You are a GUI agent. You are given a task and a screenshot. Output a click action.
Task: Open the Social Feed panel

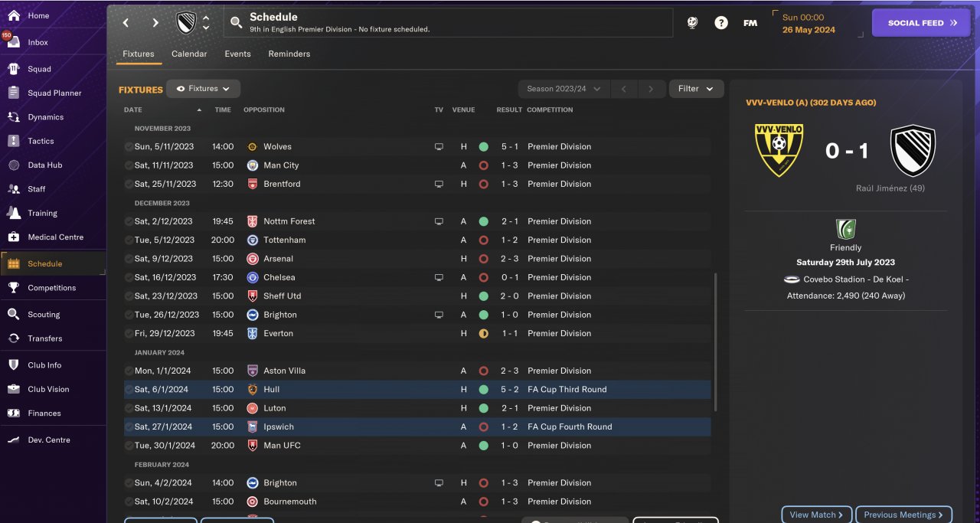pos(921,23)
